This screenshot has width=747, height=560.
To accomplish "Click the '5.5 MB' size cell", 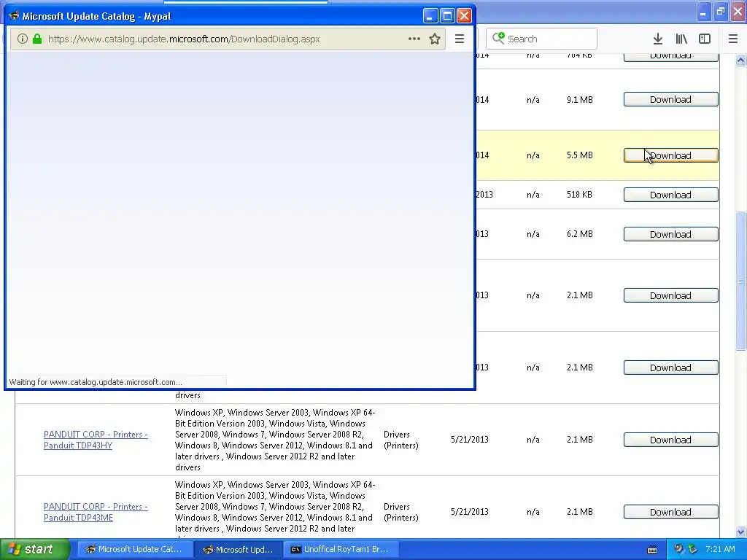I will pyautogui.click(x=580, y=155).
